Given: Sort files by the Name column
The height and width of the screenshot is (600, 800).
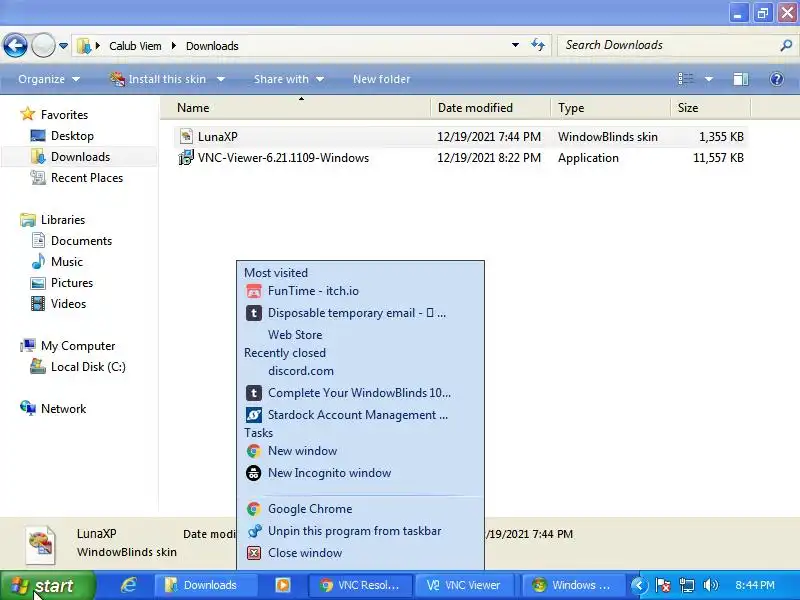Looking at the screenshot, I should point(296,108).
